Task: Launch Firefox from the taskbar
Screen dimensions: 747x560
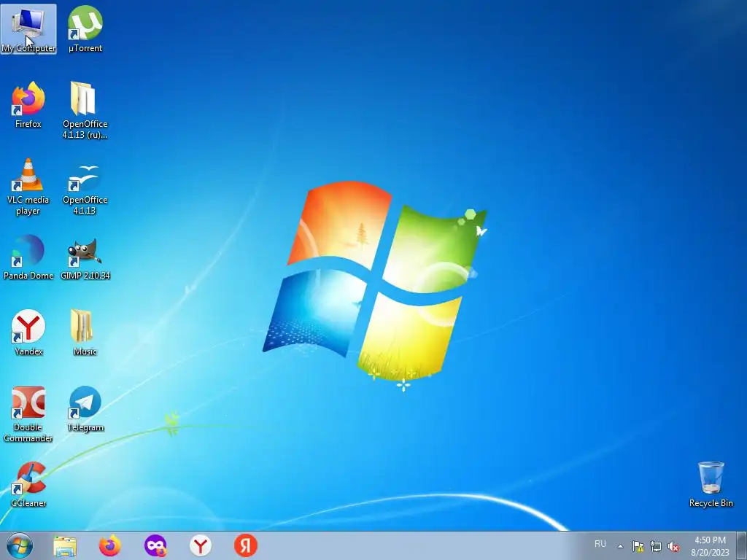Action: 109,545
